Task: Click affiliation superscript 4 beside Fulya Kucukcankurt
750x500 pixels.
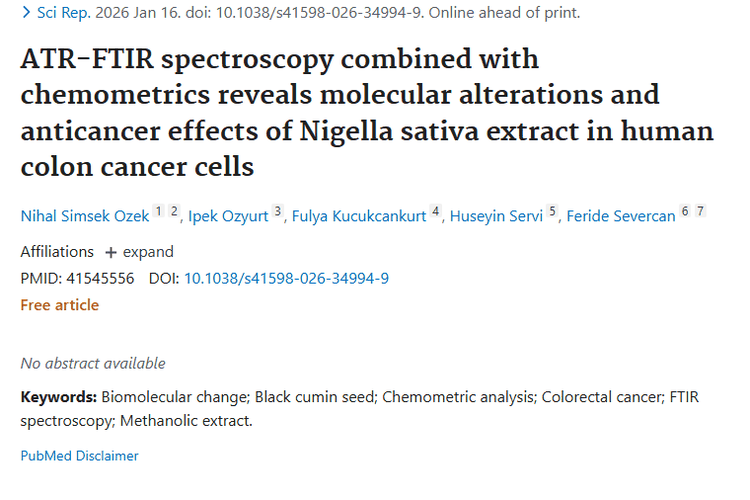Action: pos(435,212)
